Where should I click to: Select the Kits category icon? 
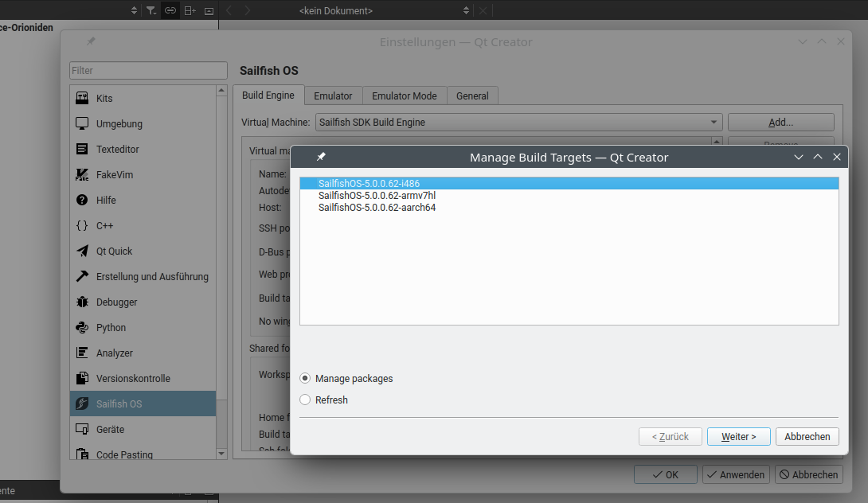pyautogui.click(x=82, y=99)
